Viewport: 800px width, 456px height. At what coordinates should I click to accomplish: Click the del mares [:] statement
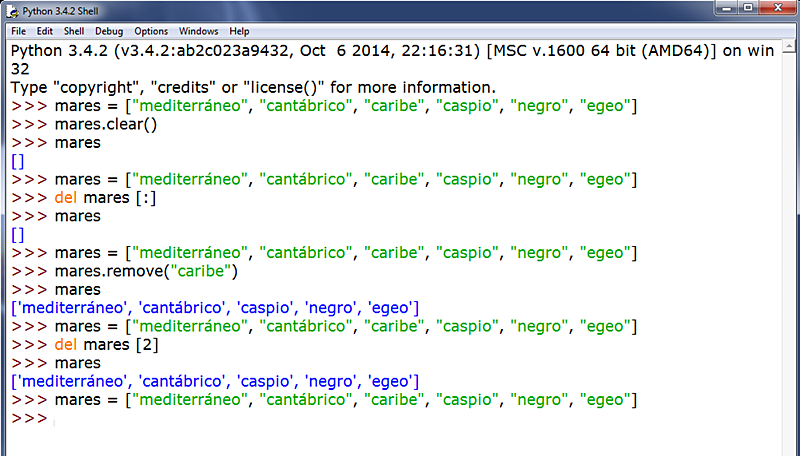click(105, 198)
